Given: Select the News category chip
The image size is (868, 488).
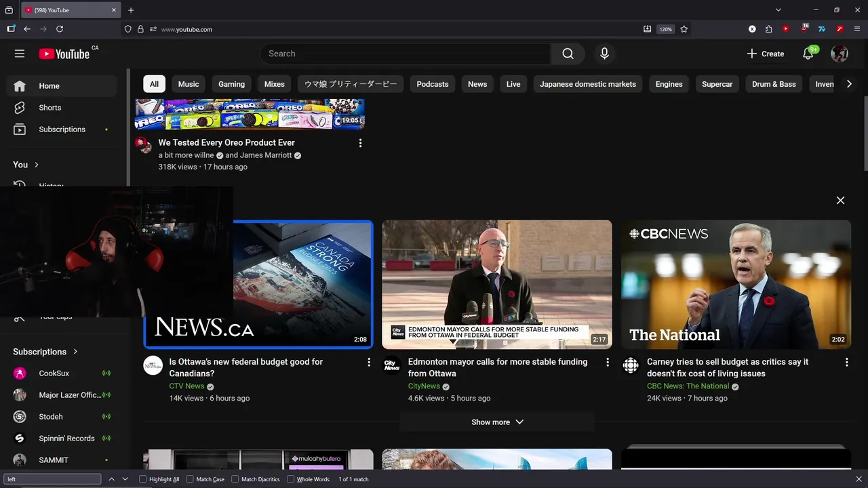Looking at the screenshot, I should [477, 84].
